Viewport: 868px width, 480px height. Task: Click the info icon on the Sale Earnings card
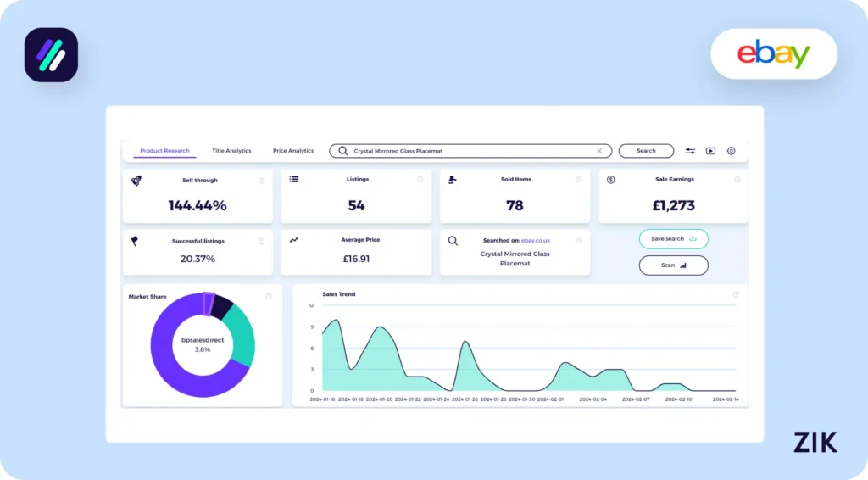point(737,180)
